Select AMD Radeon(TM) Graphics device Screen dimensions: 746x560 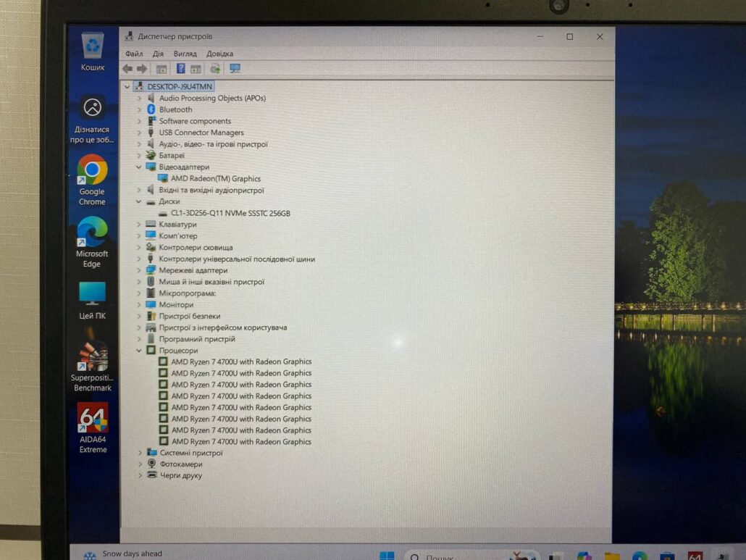[x=215, y=179]
